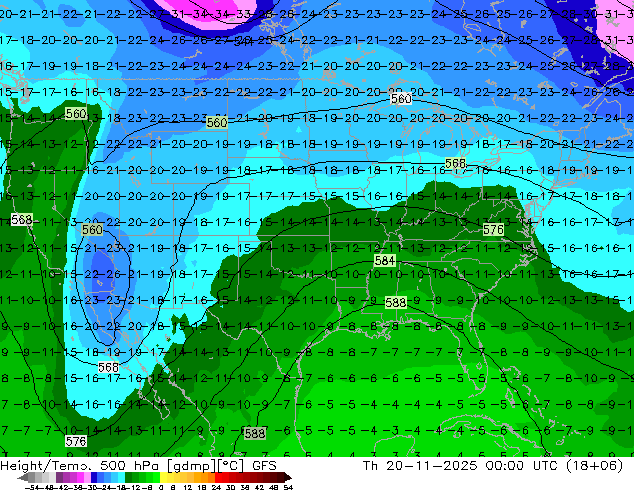This screenshot has width=634, height=490.
Task: Click the gray left arrow of the color bar
Action: 23,477
